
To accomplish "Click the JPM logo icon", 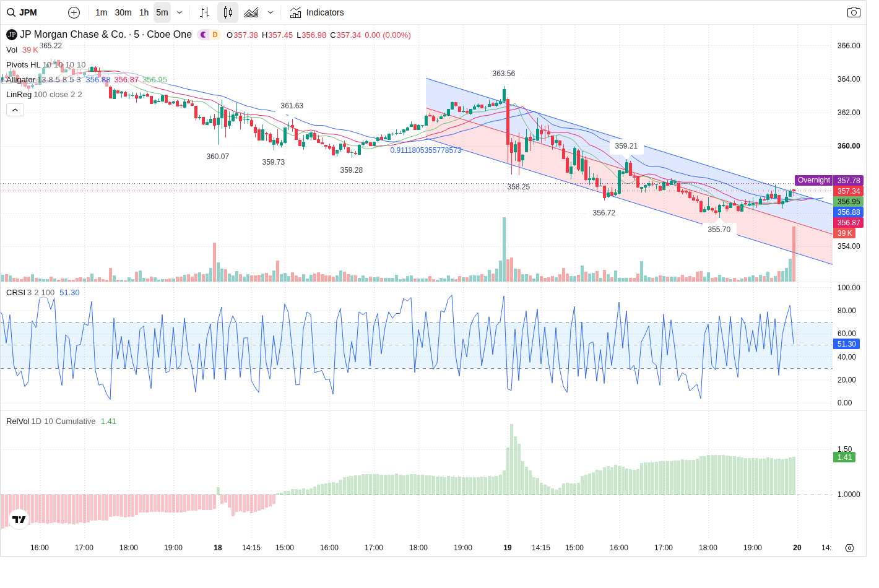I will (x=12, y=35).
